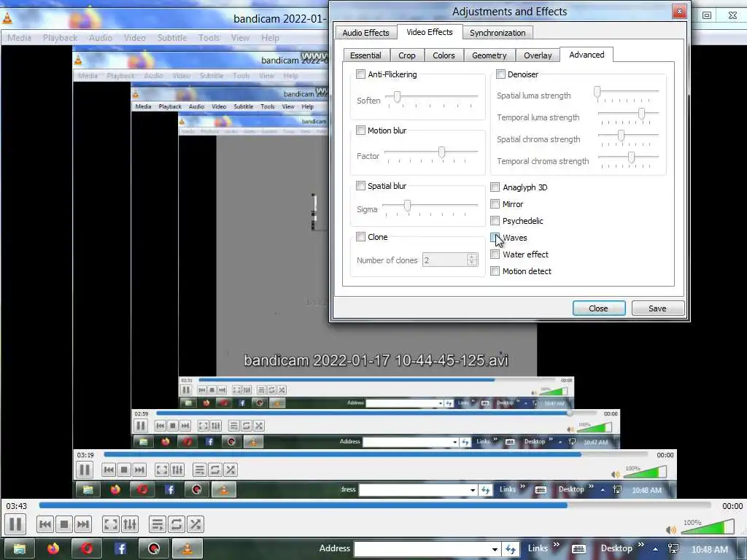Tick the Anaglyph 3D checkbox
Image resolution: width=747 pixels, height=560 pixels.
(x=495, y=187)
